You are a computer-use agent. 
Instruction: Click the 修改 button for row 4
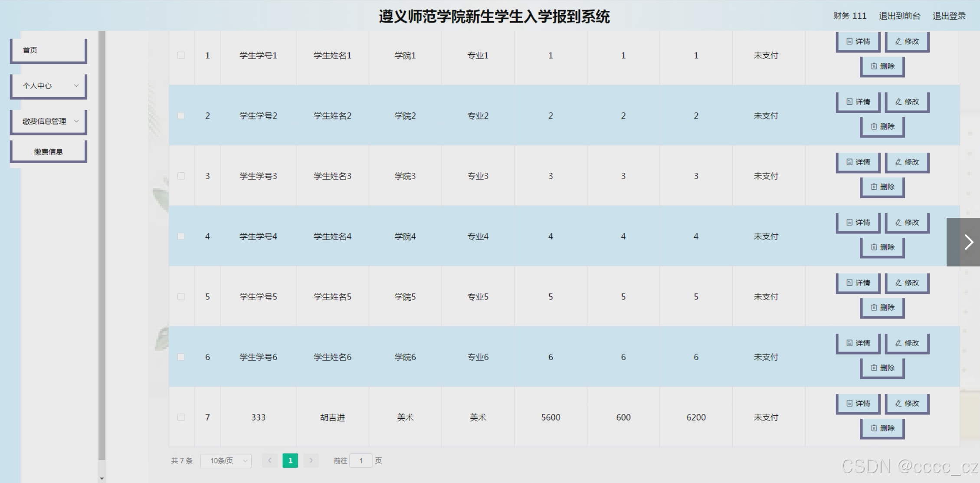(907, 222)
